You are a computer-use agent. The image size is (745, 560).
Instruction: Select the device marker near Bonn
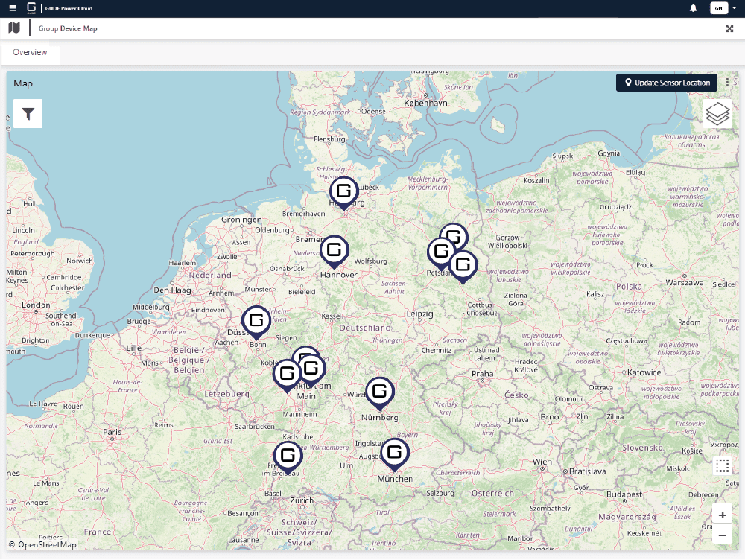256,319
